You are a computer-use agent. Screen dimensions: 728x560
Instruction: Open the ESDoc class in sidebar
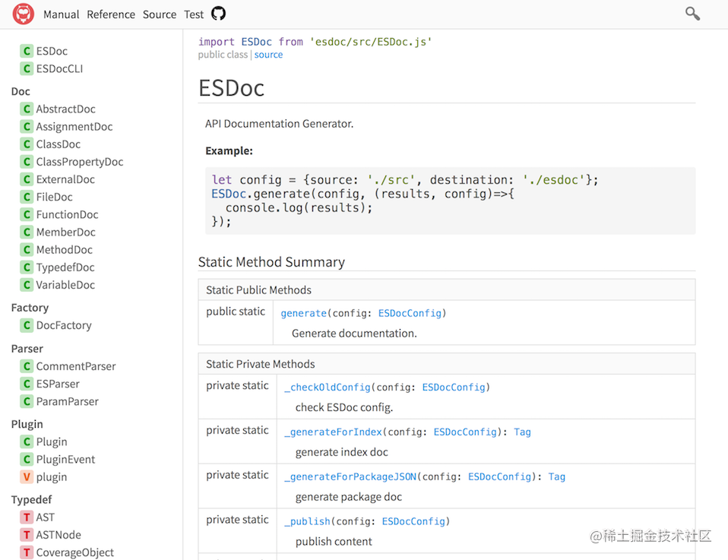52,51
